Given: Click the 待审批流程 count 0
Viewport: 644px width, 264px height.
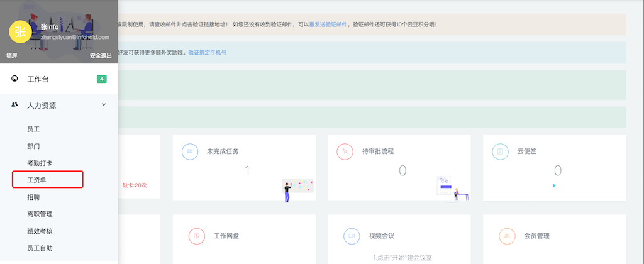Looking at the screenshot, I should [x=402, y=170].
